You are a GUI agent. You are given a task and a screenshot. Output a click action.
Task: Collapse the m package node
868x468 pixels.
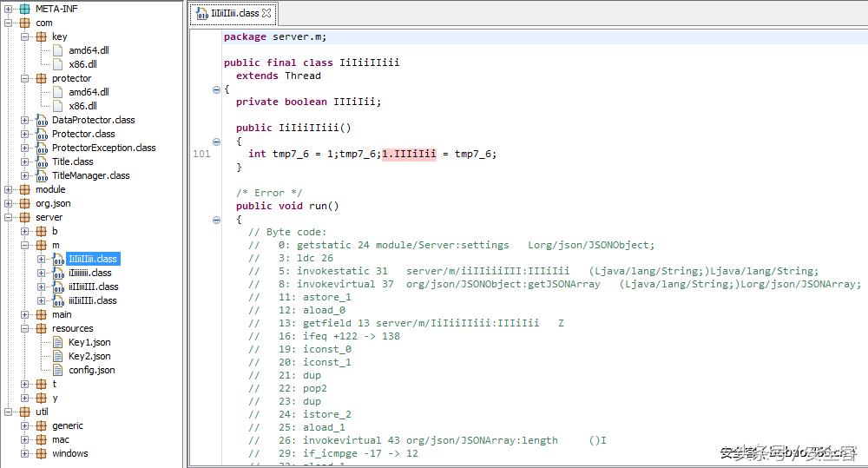(x=25, y=245)
